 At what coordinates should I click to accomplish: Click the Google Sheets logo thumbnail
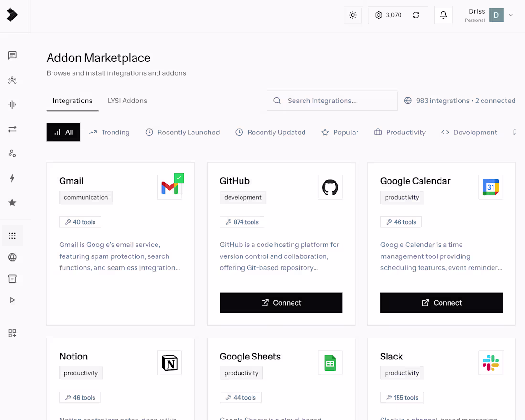(330, 363)
